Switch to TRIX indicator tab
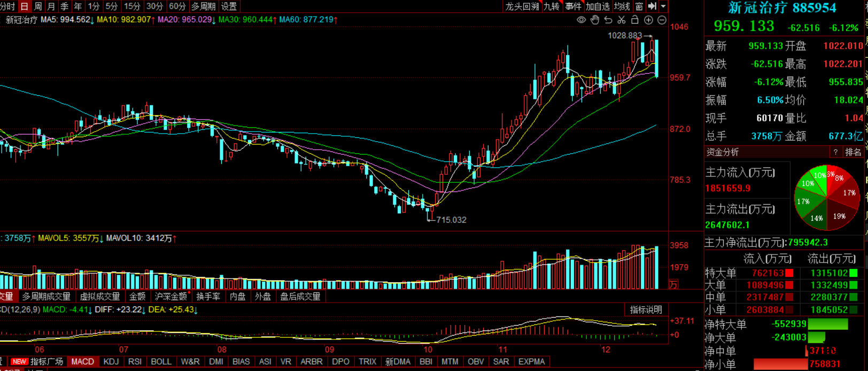The height and width of the screenshot is (371, 868). [x=368, y=362]
